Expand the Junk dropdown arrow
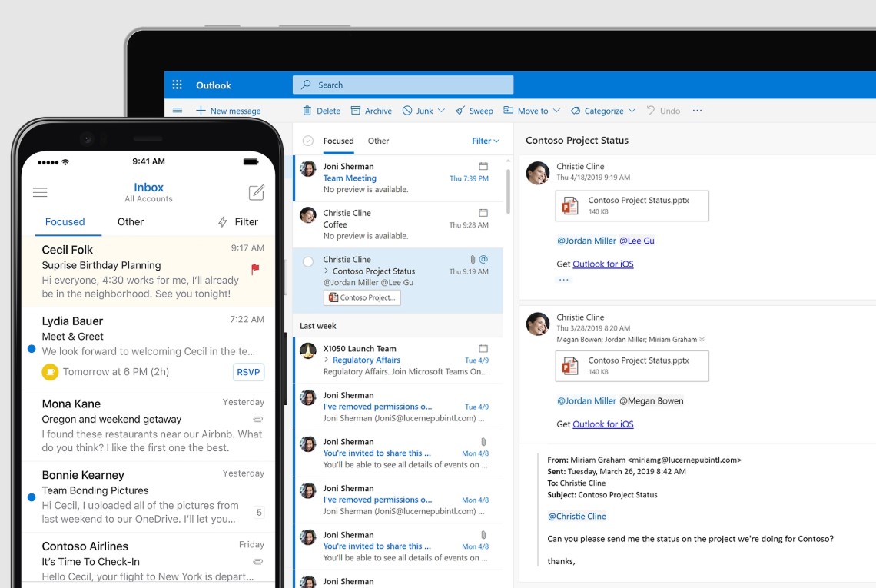 (442, 111)
